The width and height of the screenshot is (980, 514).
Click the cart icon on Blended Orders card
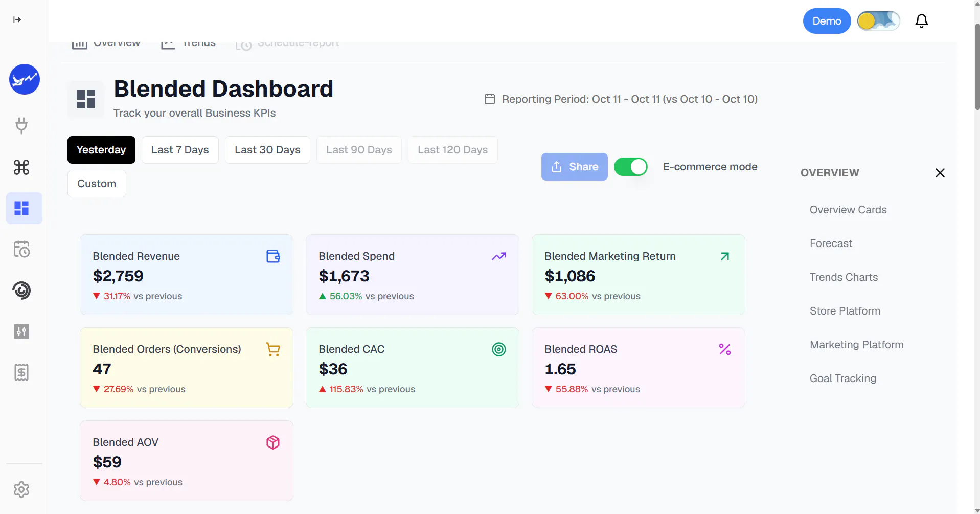click(x=273, y=349)
